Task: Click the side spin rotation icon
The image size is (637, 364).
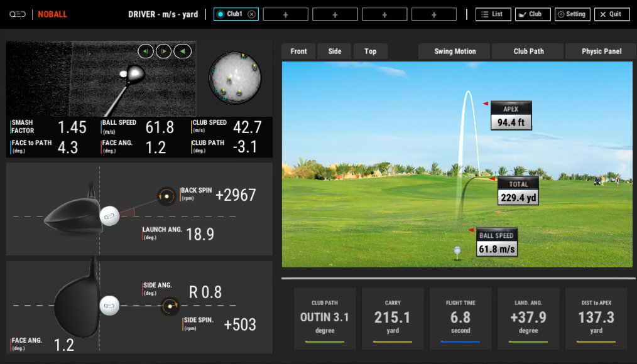Action: point(170,306)
